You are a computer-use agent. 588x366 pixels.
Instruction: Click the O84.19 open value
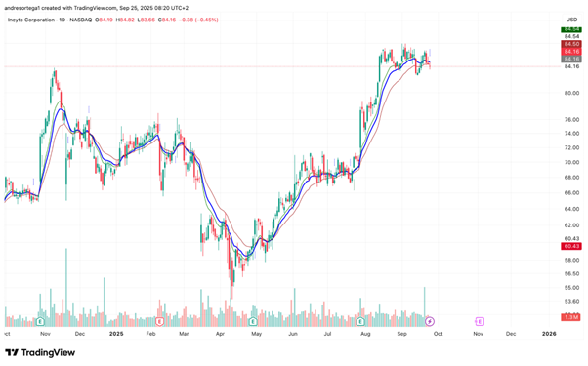click(104, 20)
